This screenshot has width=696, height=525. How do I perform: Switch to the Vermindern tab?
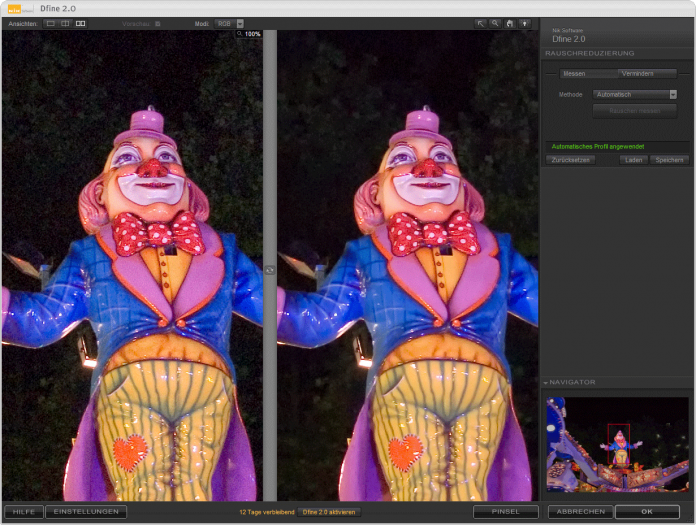[x=637, y=73]
